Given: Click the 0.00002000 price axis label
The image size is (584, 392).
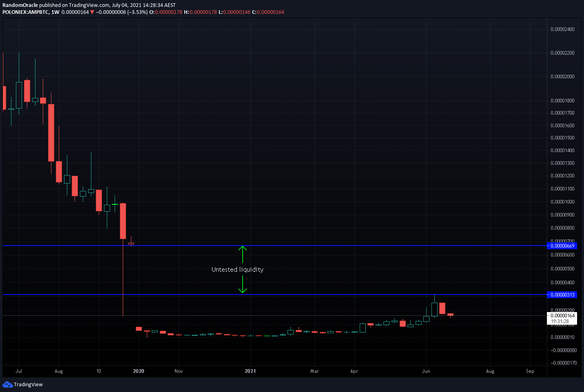Looking at the screenshot, I should [x=562, y=77].
